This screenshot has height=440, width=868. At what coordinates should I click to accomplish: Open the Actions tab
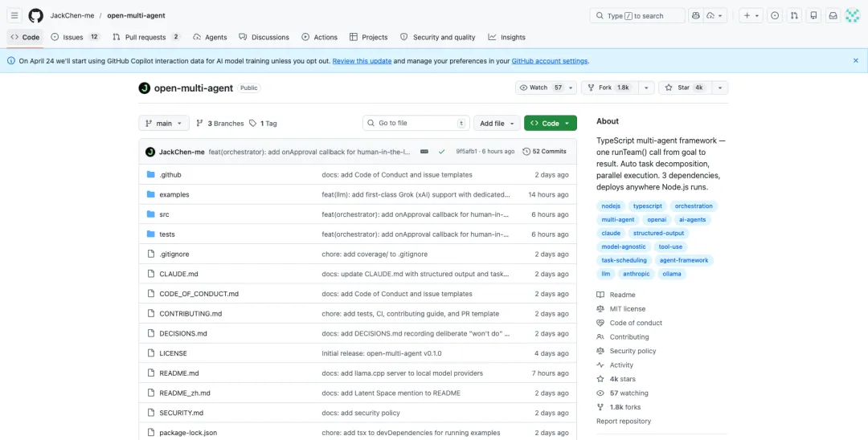[x=319, y=37]
